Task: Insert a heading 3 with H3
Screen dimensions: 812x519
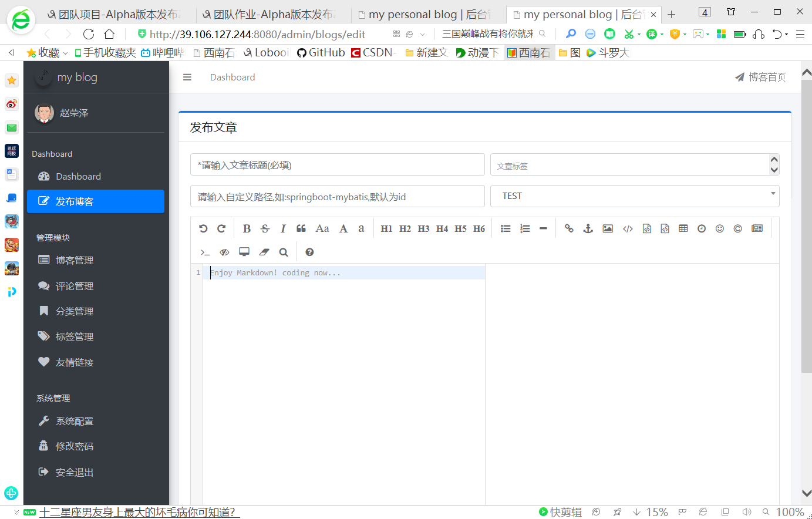Action: [423, 228]
